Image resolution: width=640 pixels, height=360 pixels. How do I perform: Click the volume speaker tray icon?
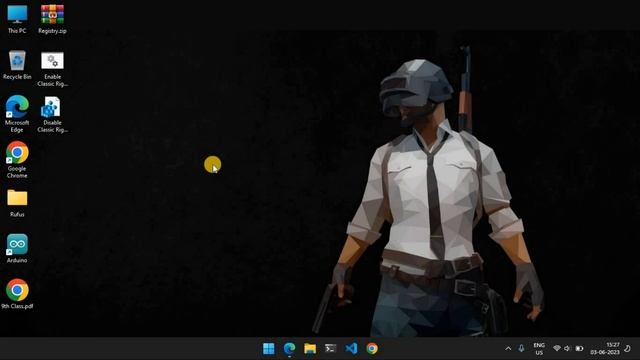567,349
